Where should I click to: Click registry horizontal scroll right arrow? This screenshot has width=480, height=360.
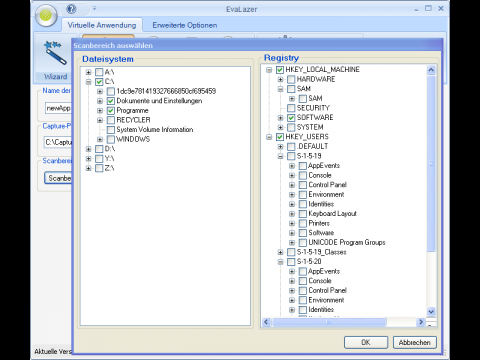pos(421,322)
